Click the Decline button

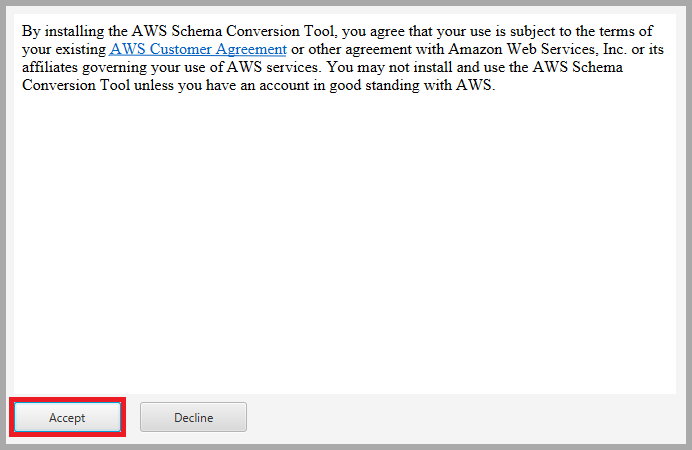click(193, 417)
